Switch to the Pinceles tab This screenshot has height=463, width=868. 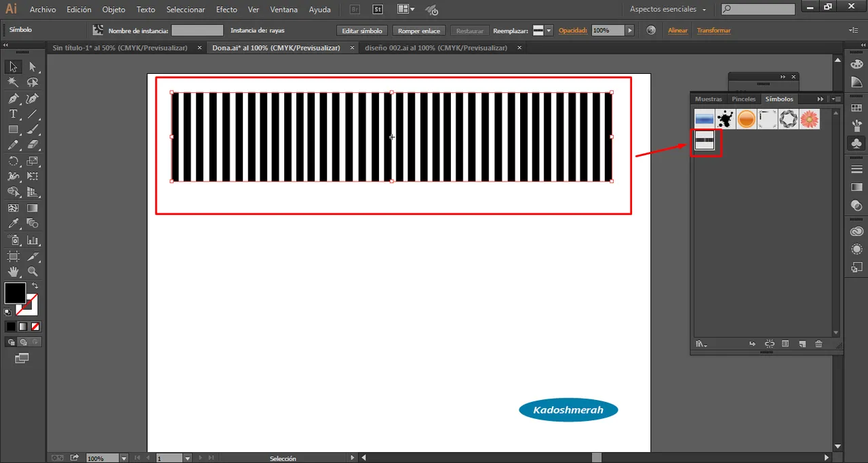pyautogui.click(x=743, y=99)
